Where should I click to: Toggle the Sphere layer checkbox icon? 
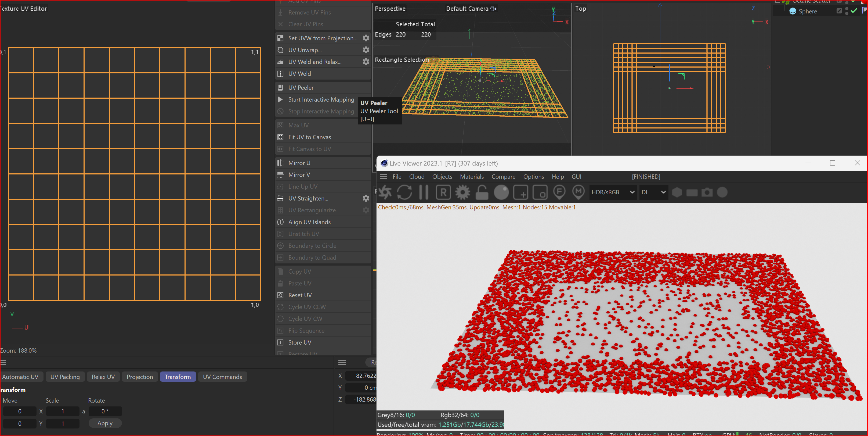(x=839, y=11)
